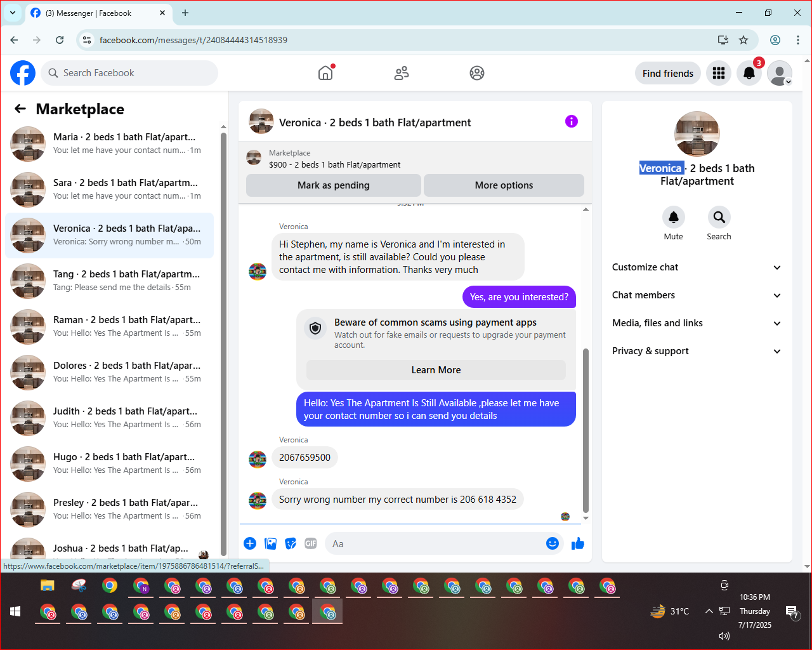This screenshot has width=812, height=650.
Task: Focus the Search Facebook field
Action: pos(129,73)
